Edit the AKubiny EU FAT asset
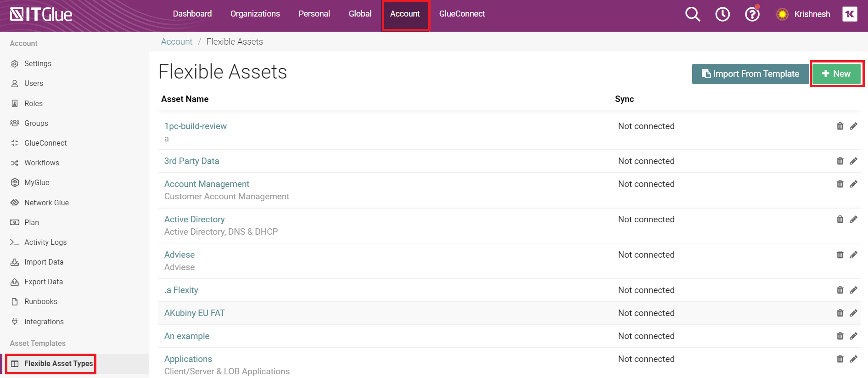Screen dimensions: 868x378 [854, 313]
